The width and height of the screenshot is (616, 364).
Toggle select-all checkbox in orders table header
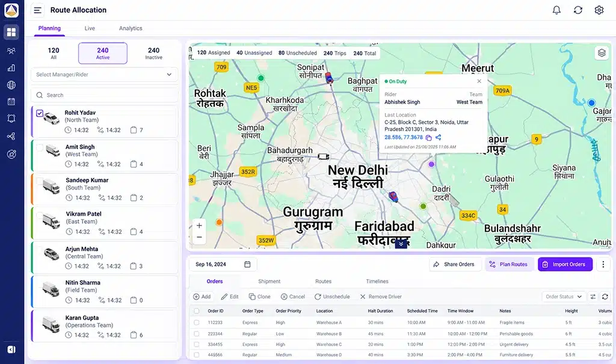[197, 311]
